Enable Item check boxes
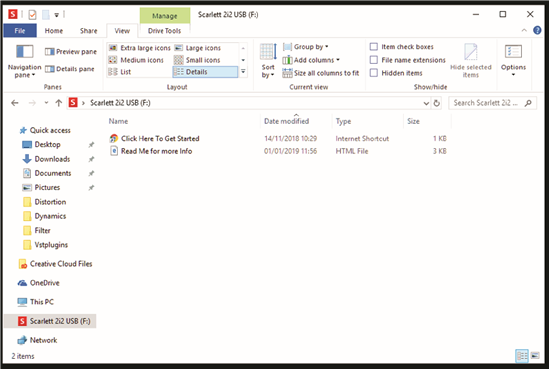Image resolution: width=549 pixels, height=369 pixels. [374, 47]
